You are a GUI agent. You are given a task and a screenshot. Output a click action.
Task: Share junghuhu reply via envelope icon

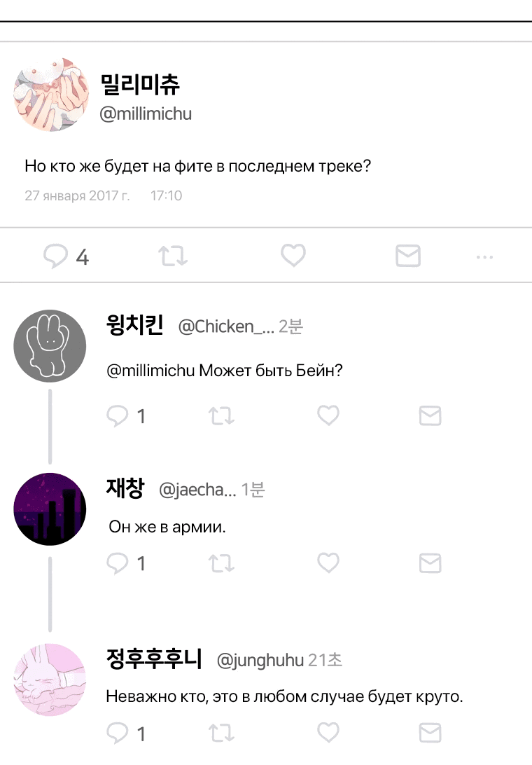click(430, 733)
